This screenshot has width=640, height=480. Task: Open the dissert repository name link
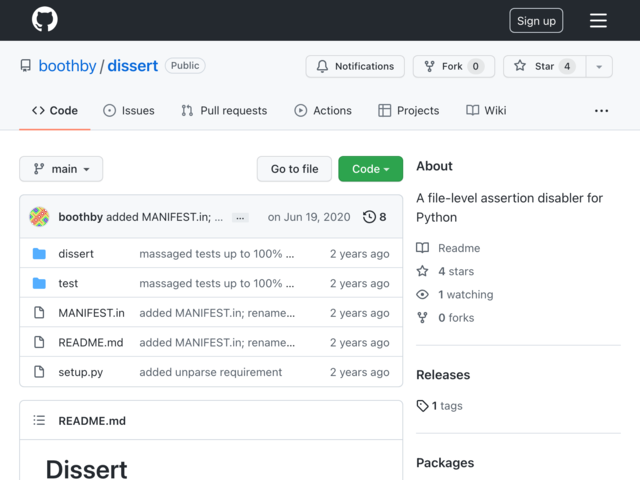coord(133,66)
